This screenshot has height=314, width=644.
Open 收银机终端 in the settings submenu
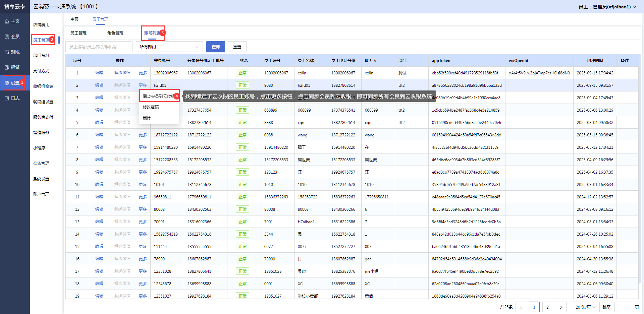(43, 86)
